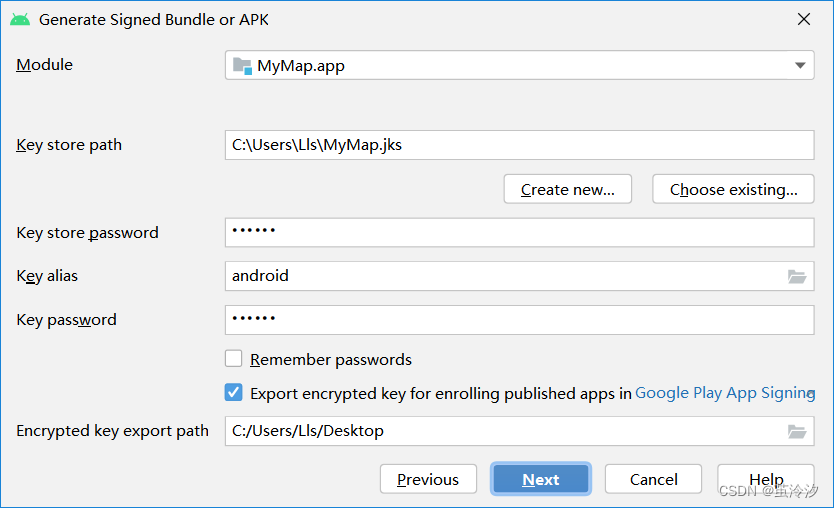This screenshot has height=508, width=834.
Task: Click the module folder icon beside MyMap.app
Action: point(242,66)
